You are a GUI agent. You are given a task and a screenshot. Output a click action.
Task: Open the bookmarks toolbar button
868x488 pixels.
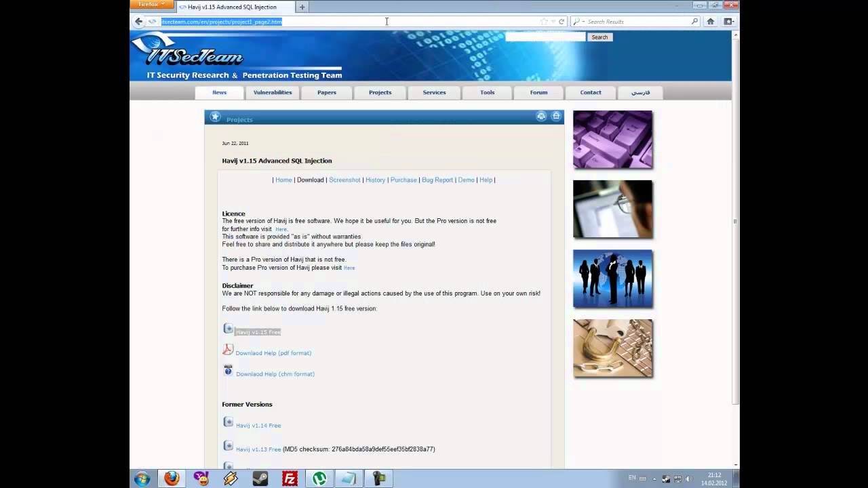(728, 22)
